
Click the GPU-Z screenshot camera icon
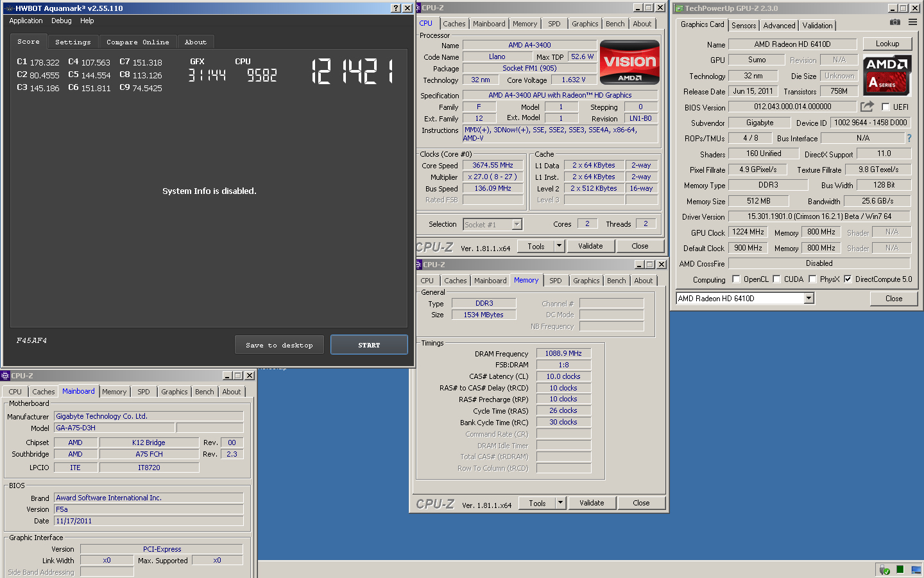click(895, 22)
